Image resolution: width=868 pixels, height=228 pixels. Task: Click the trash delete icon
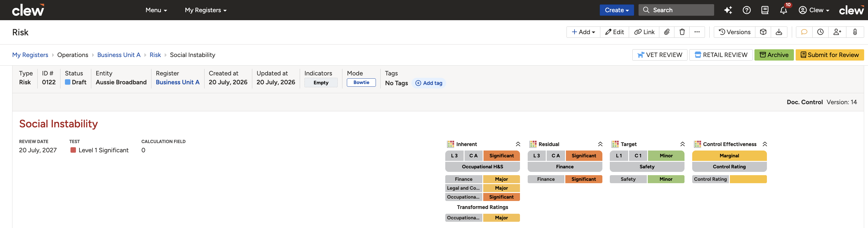click(682, 32)
